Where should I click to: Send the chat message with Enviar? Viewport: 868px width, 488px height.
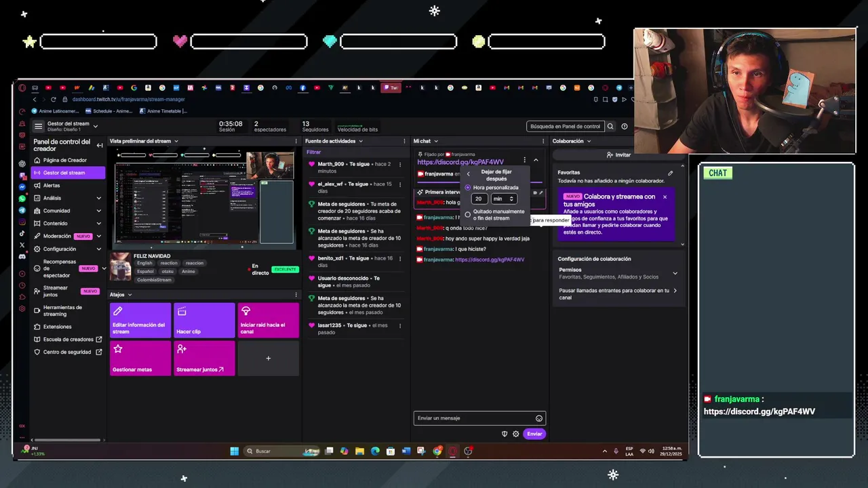coord(534,434)
